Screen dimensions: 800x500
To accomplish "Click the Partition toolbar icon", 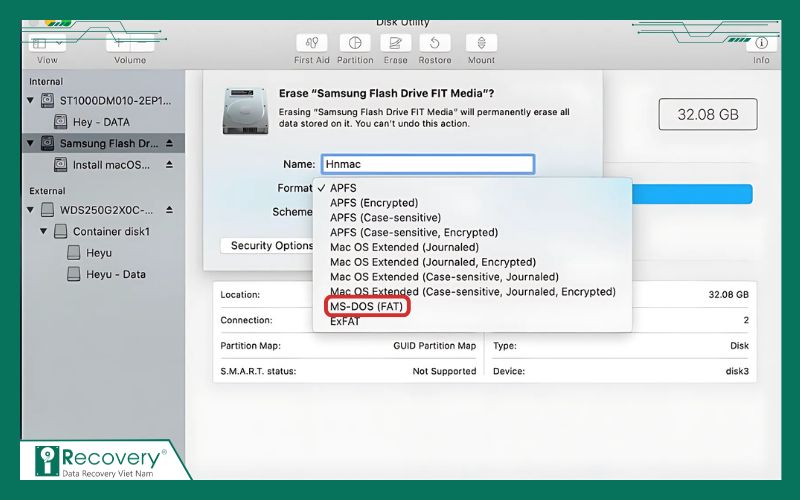I will click(x=354, y=44).
